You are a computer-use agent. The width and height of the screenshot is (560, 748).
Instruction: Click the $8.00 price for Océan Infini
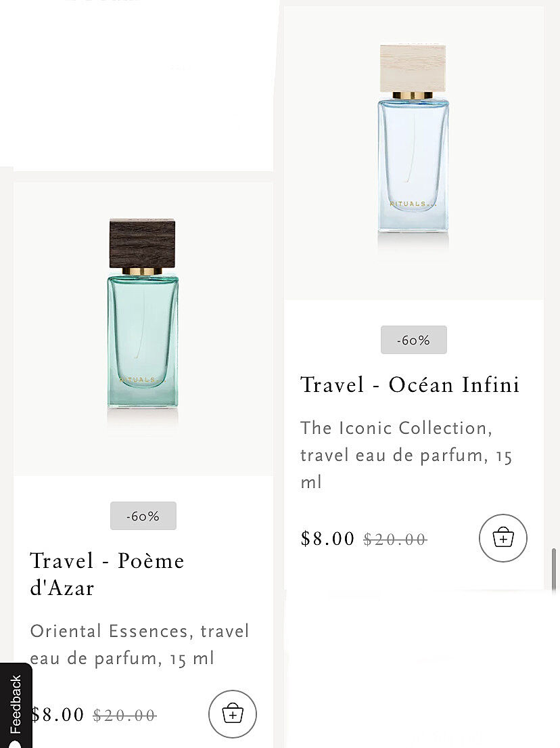point(328,539)
